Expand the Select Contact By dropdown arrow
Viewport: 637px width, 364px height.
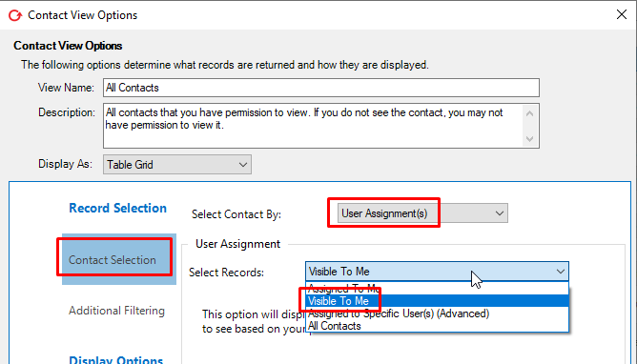(x=500, y=213)
